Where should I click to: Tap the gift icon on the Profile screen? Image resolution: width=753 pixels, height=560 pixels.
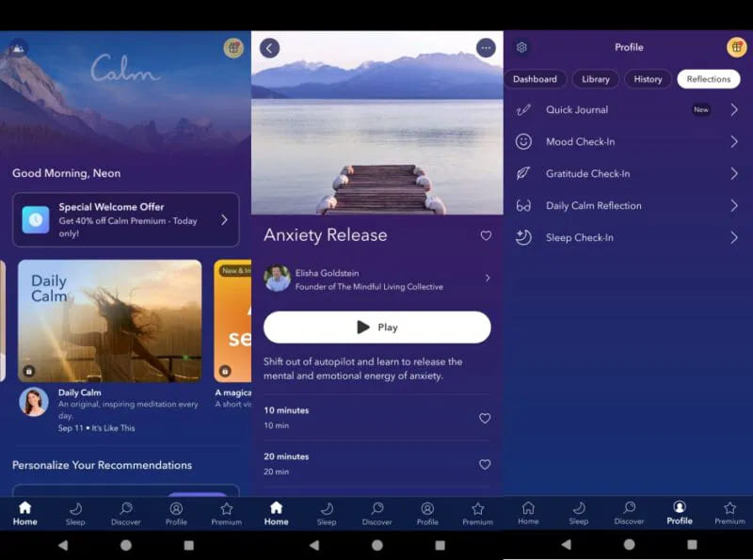[x=736, y=47]
